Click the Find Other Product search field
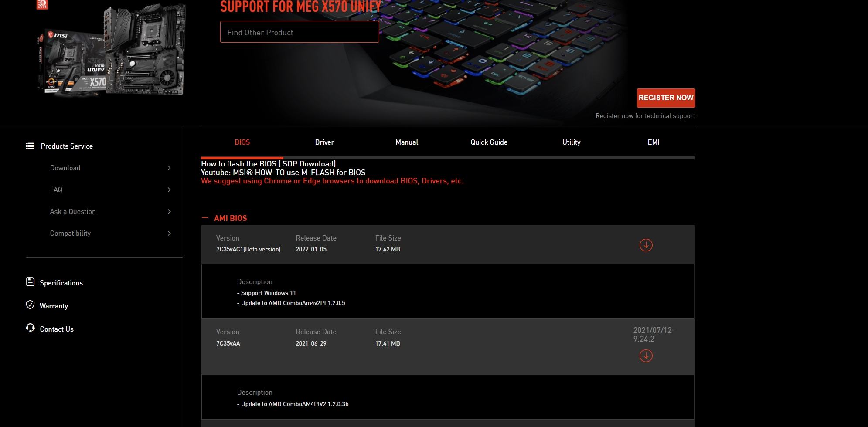This screenshot has height=427, width=868. coord(300,32)
